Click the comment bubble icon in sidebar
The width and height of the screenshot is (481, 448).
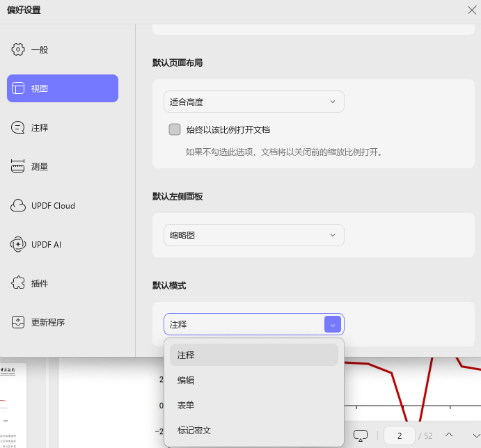coord(18,127)
